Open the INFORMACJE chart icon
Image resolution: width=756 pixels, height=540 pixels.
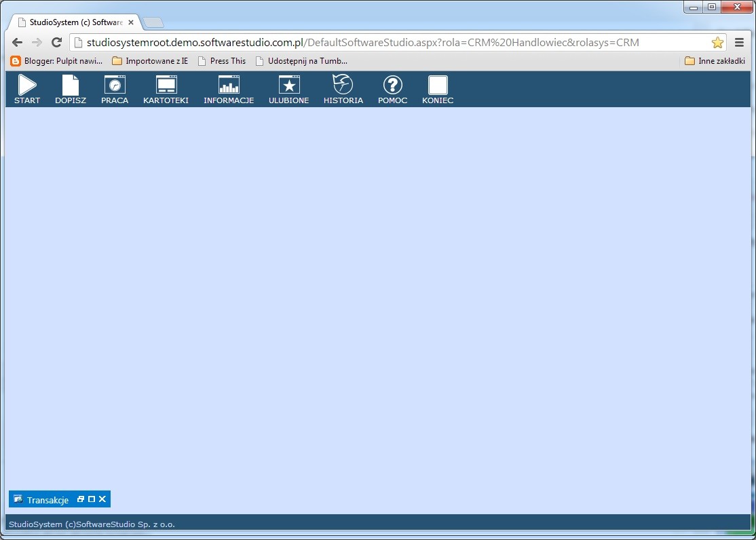point(229,85)
